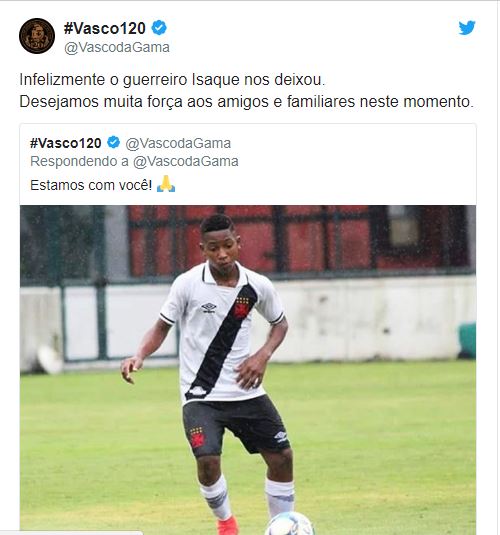500x535 pixels.
Task: Click the 'Infelizmente o guerreiro Isaque' sentence
Action: pos(172,80)
